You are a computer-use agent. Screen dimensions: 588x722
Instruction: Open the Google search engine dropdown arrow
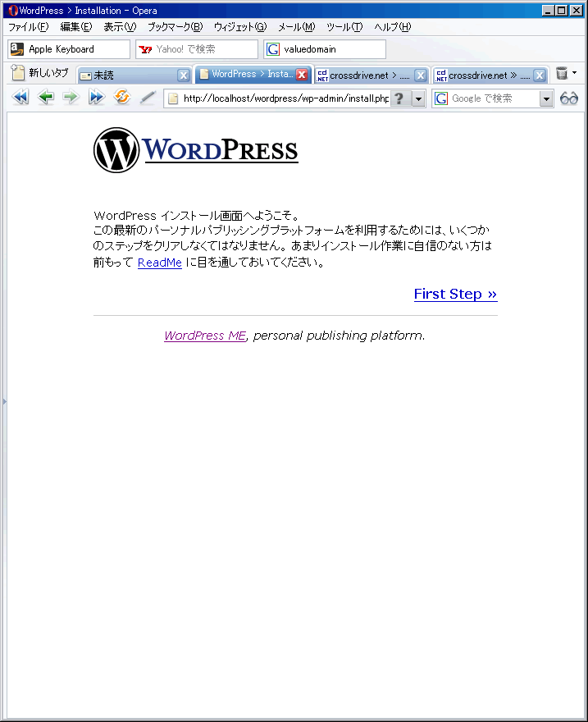[546, 98]
